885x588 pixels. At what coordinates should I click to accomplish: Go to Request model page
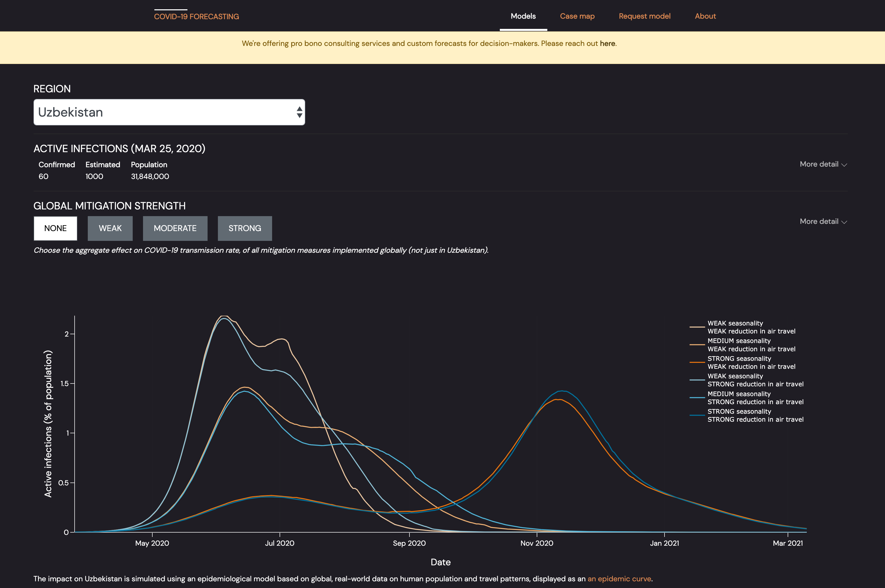[644, 16]
